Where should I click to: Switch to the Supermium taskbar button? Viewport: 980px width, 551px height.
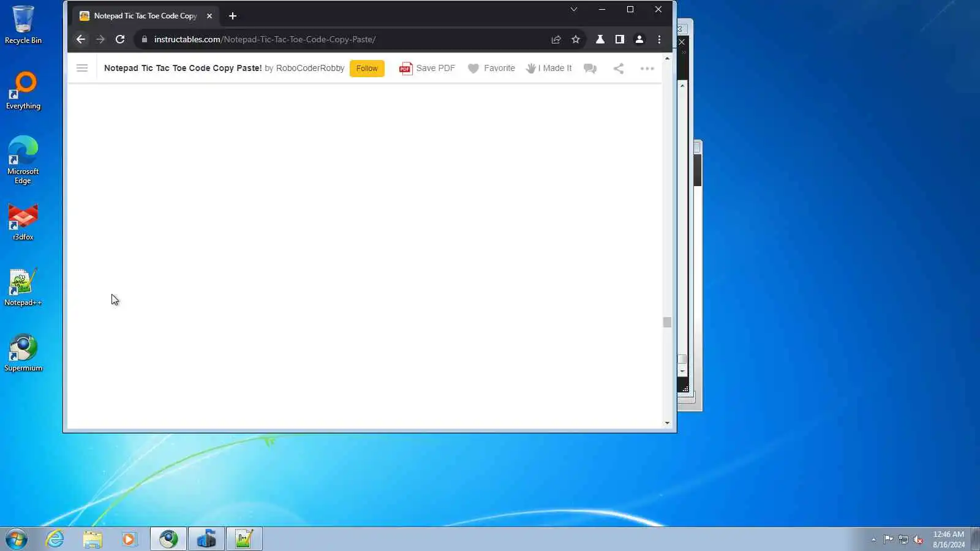(168, 539)
